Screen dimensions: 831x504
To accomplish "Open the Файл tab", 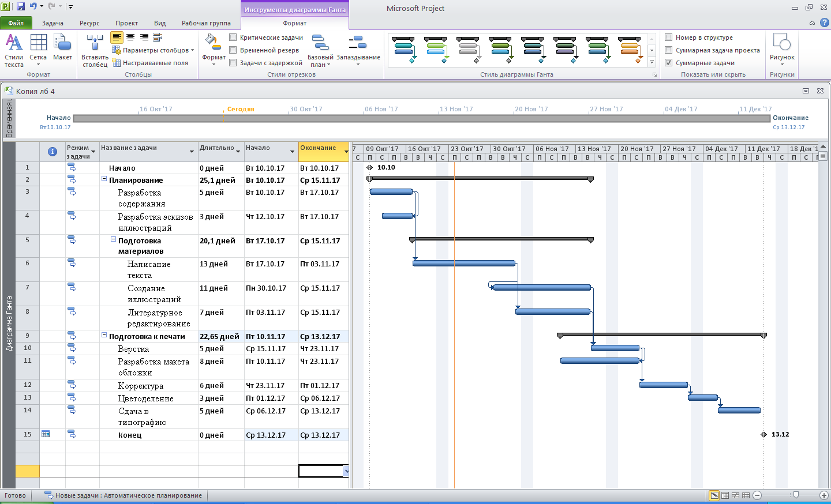I will pyautogui.click(x=16, y=23).
